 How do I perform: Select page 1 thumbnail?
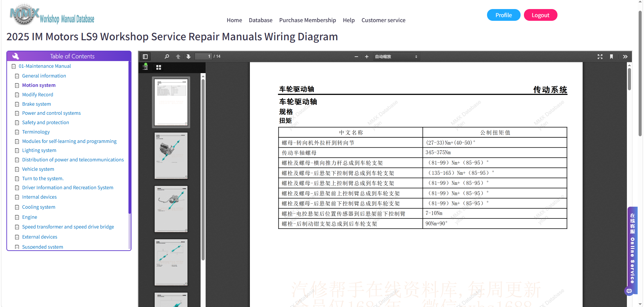[x=171, y=102]
